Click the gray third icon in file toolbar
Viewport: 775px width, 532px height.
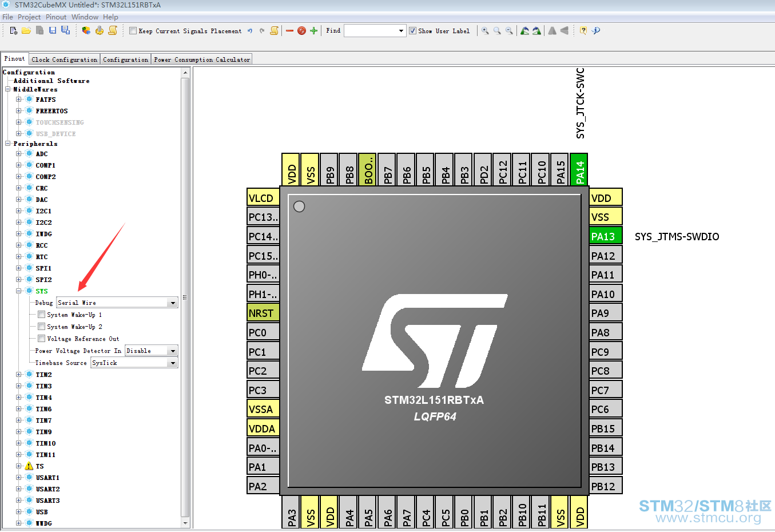39,31
